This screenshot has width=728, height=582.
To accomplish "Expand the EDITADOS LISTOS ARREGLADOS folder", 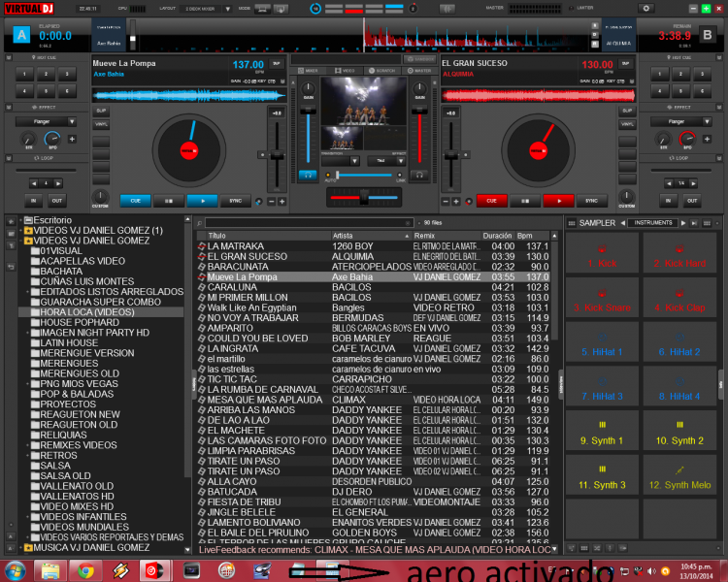I will tap(27, 292).
